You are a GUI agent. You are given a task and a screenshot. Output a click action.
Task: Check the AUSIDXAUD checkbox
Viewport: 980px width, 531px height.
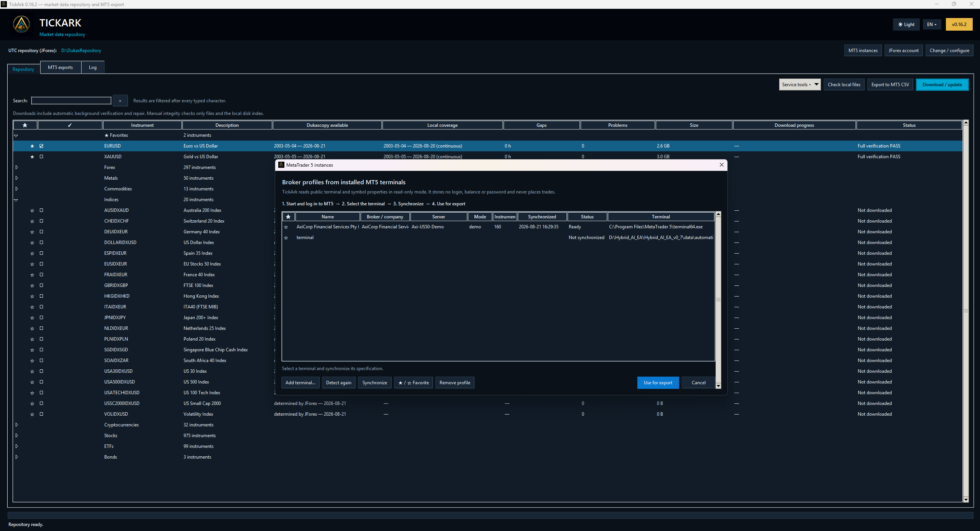(41, 210)
